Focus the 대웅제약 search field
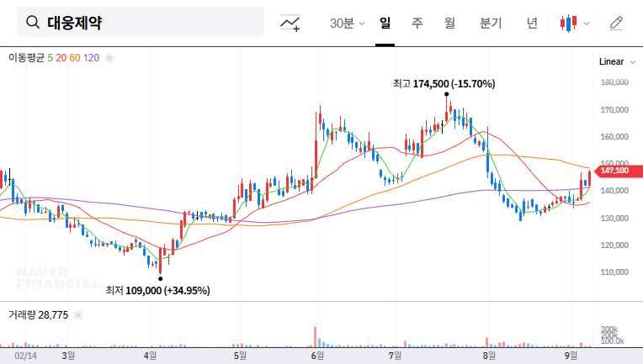Viewport: 643px width, 364px height. pos(141,22)
